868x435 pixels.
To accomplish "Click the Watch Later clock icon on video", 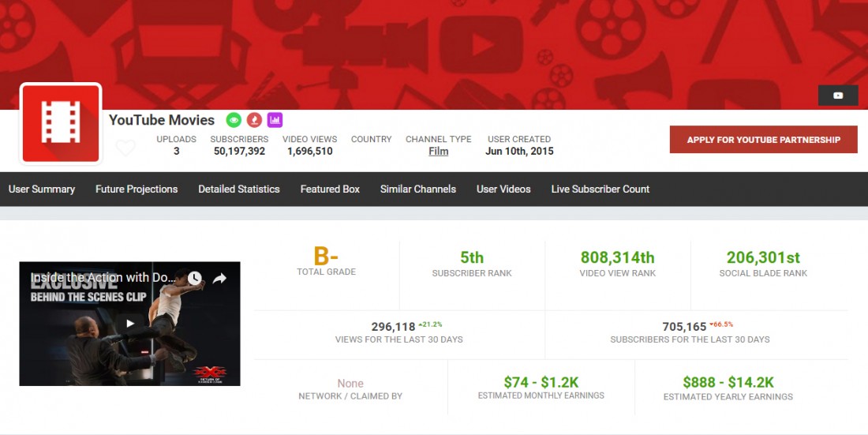I will (x=194, y=279).
